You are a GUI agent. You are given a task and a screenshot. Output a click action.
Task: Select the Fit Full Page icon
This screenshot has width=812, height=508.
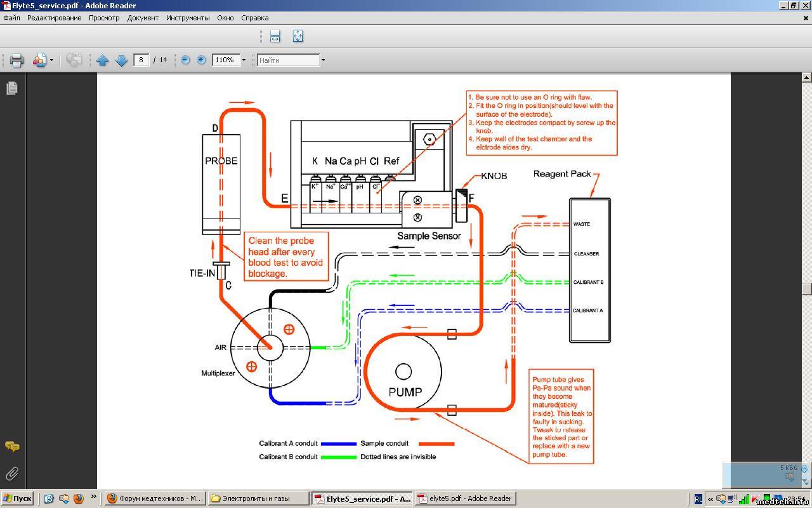click(x=298, y=36)
